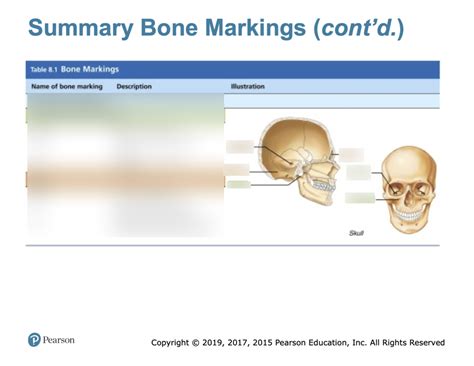The image size is (474, 366).
Task: Click the 'Pearson' wordmark text
Action: (x=58, y=340)
